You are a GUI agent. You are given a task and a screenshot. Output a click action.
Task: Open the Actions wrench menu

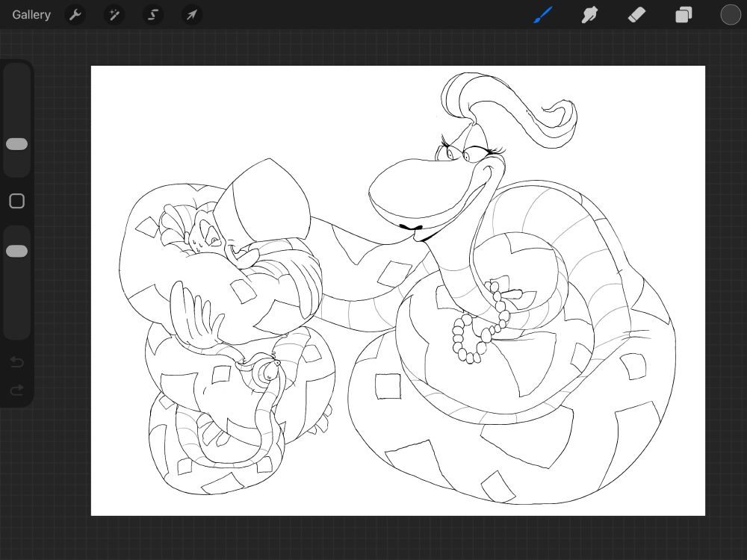coord(75,15)
